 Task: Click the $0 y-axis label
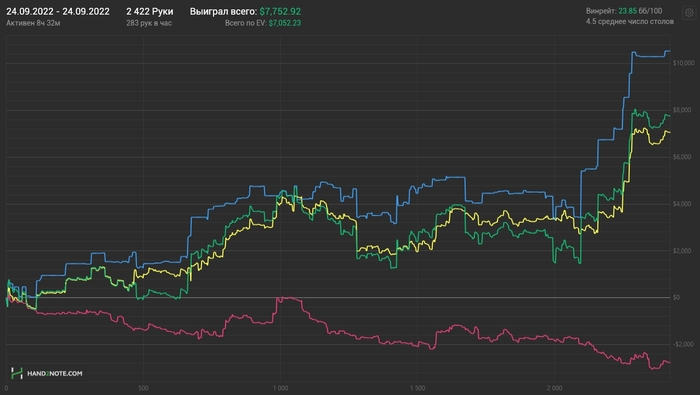(x=676, y=297)
